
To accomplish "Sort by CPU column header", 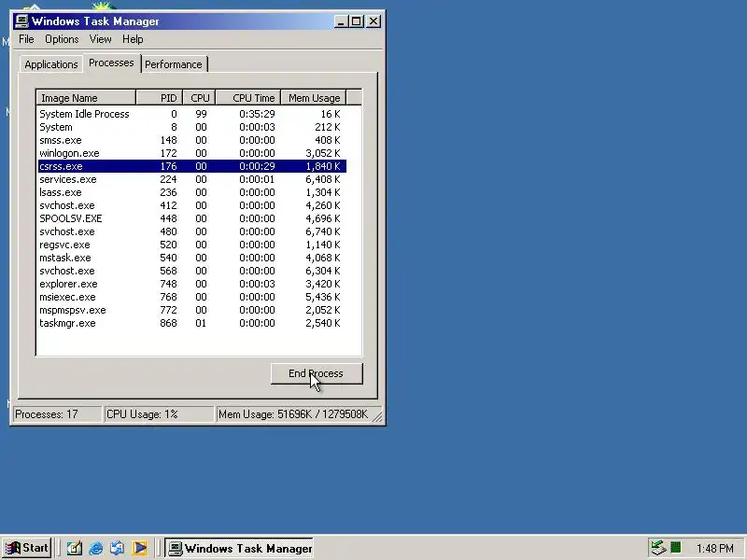I will 199,98.
